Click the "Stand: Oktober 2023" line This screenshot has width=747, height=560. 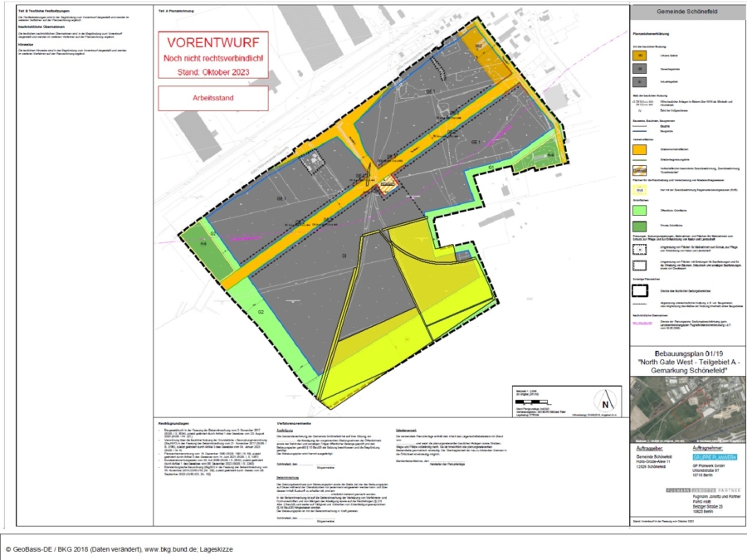(x=213, y=72)
